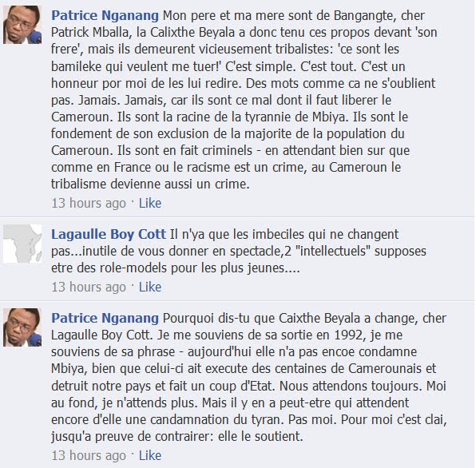Open Patrice Nganang's name on the Bangangte comment
The image size is (476, 468).
pos(105,16)
